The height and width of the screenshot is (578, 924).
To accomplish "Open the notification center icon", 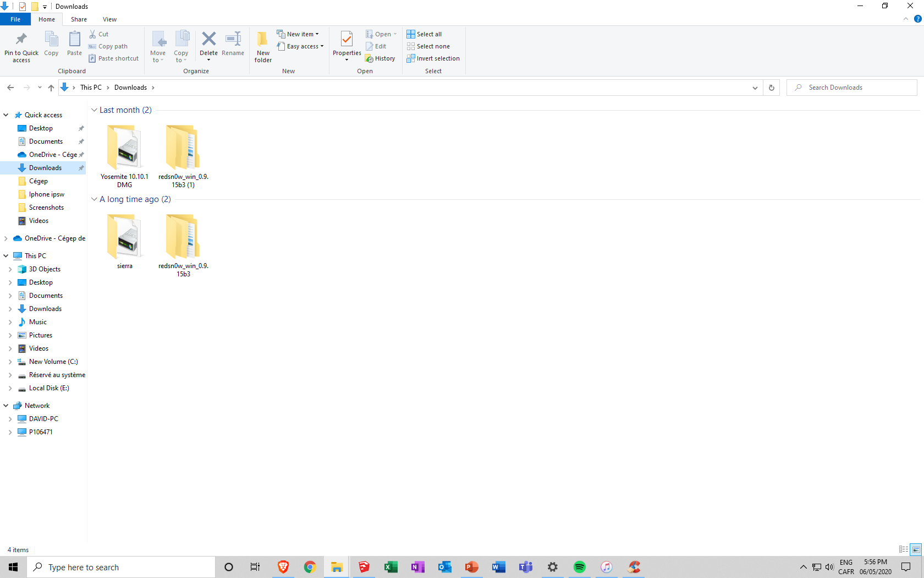I will (x=906, y=567).
